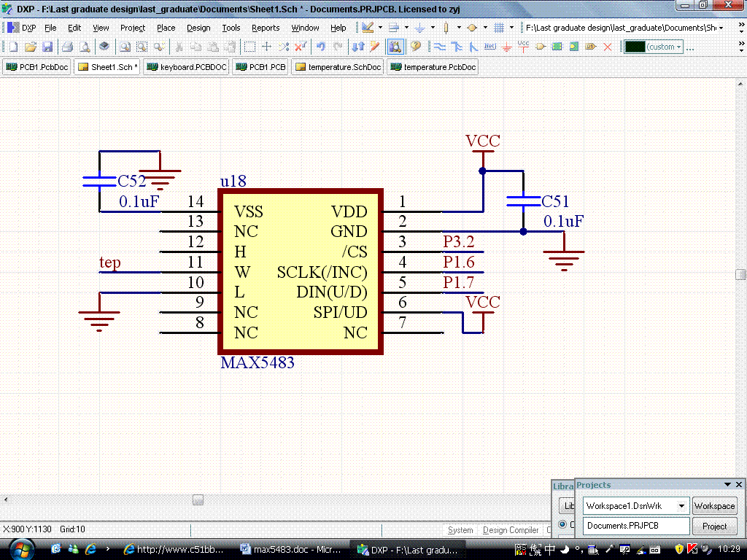Expand the grids dropdown arrow
Image resolution: width=747 pixels, height=560 pixels.
tap(511, 28)
